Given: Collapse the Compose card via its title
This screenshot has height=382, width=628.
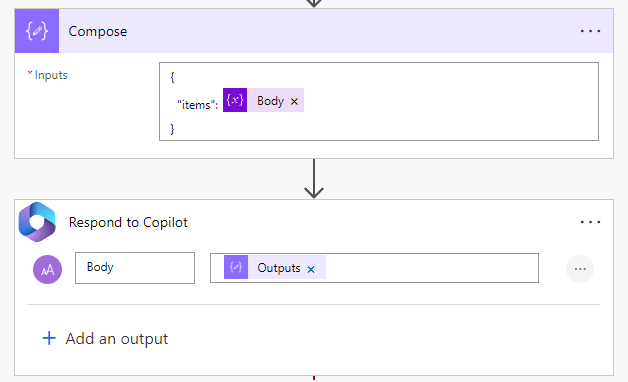Looking at the screenshot, I should (98, 31).
